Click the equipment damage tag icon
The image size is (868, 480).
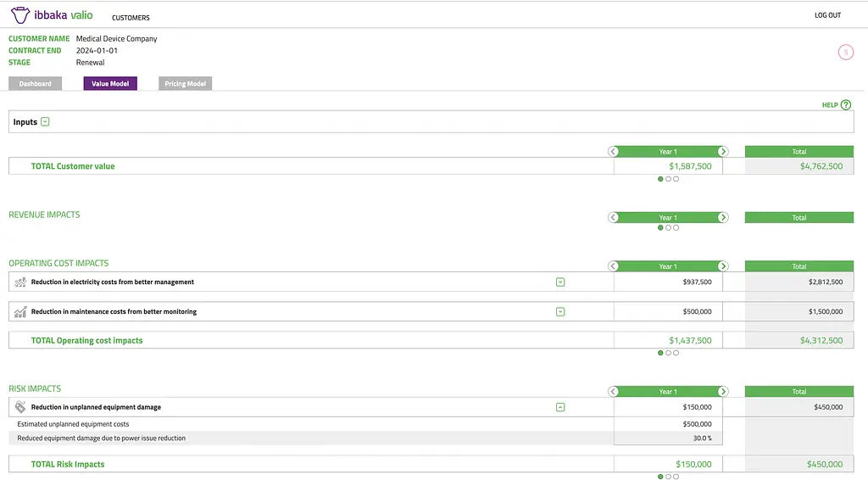pos(20,407)
